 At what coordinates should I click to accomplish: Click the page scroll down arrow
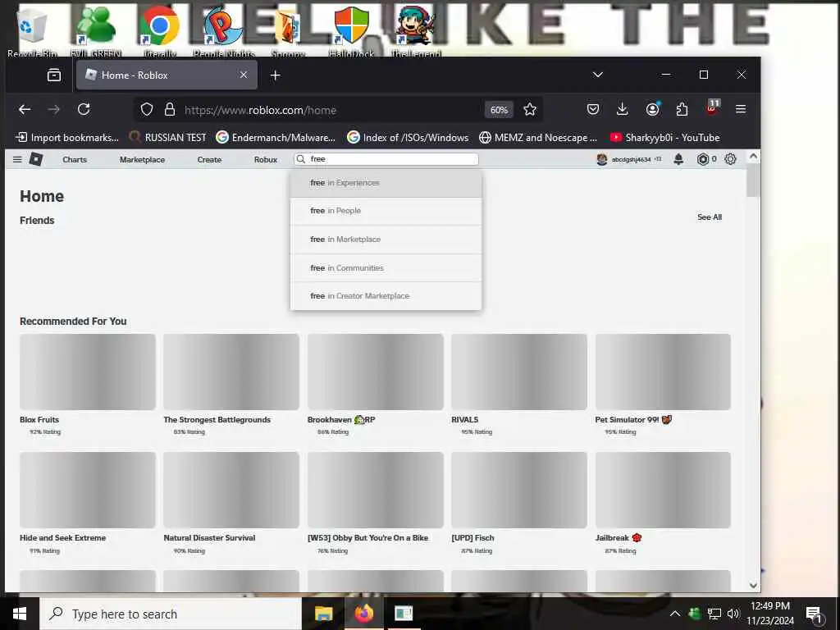pos(753,586)
